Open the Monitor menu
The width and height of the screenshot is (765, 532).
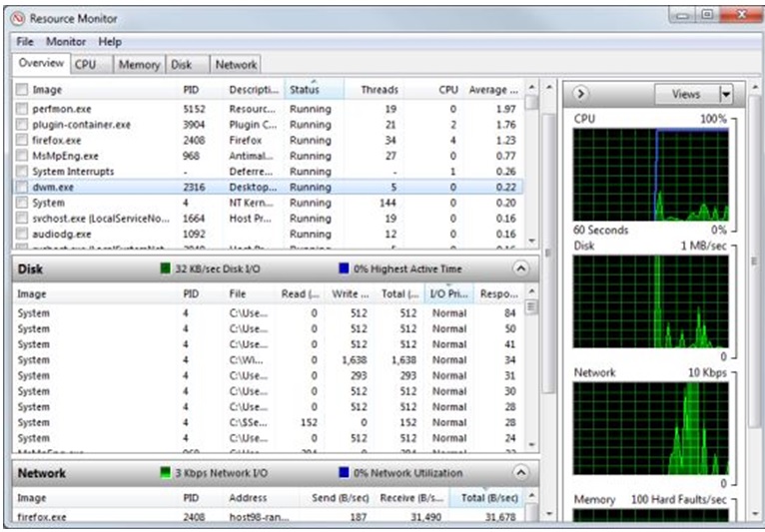[66, 42]
